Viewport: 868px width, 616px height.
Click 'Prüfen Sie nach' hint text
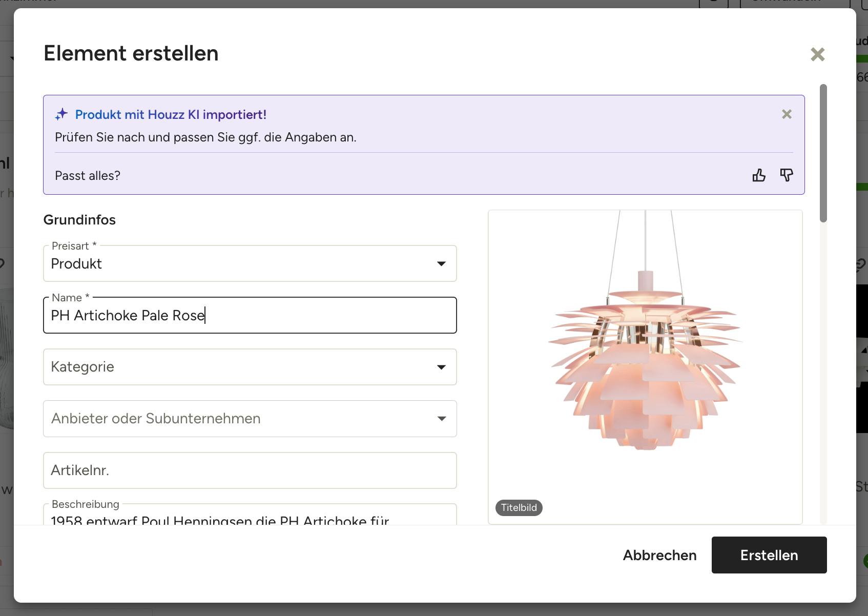point(205,137)
